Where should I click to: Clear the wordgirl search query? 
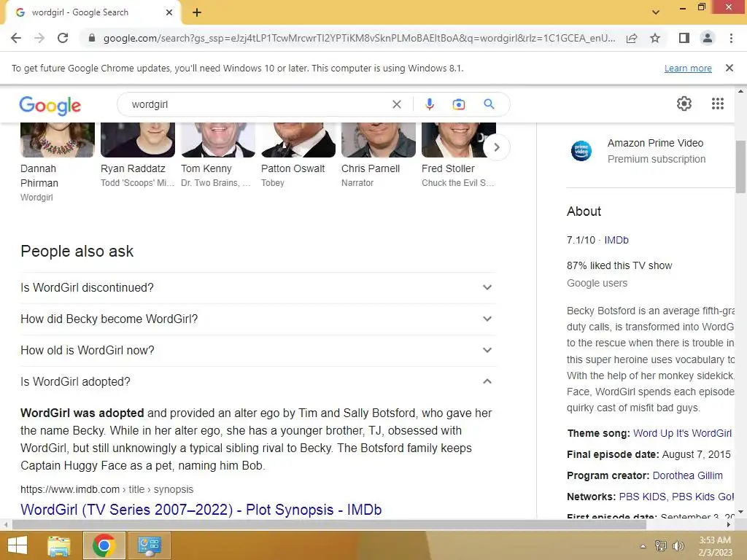tap(396, 104)
